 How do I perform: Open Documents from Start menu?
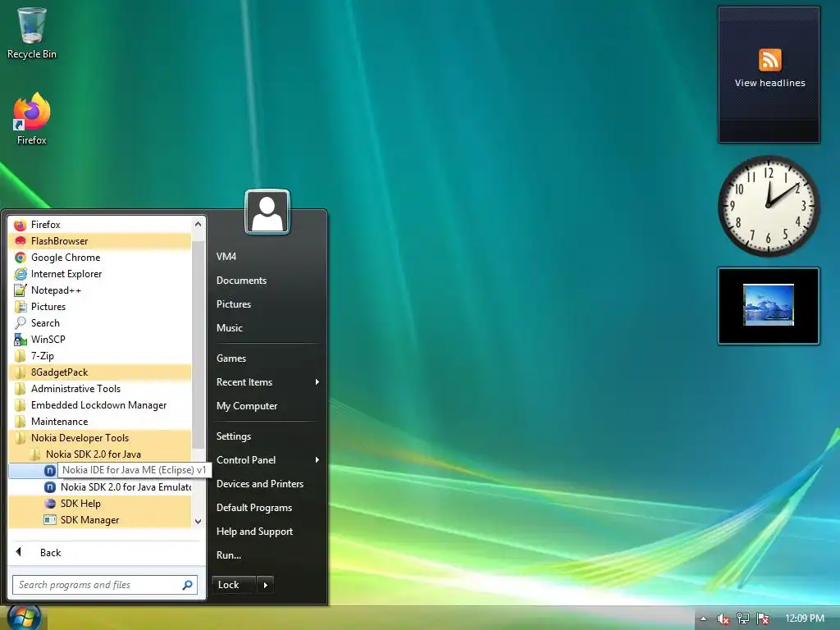242,281
